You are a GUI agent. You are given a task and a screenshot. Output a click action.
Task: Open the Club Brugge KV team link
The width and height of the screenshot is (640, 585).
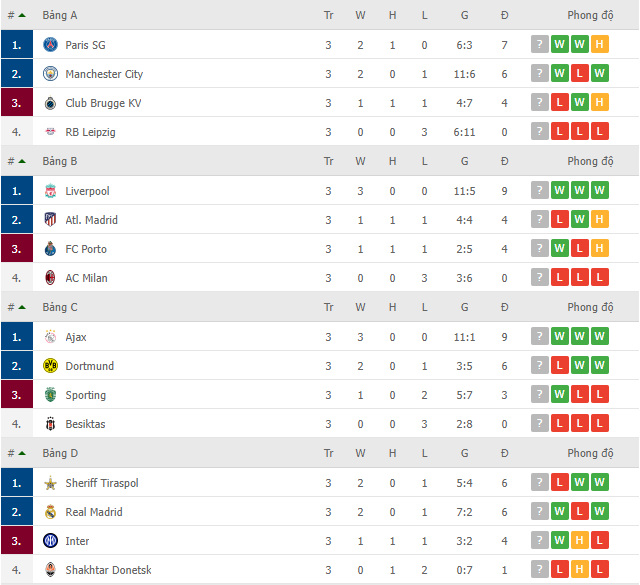(x=103, y=103)
